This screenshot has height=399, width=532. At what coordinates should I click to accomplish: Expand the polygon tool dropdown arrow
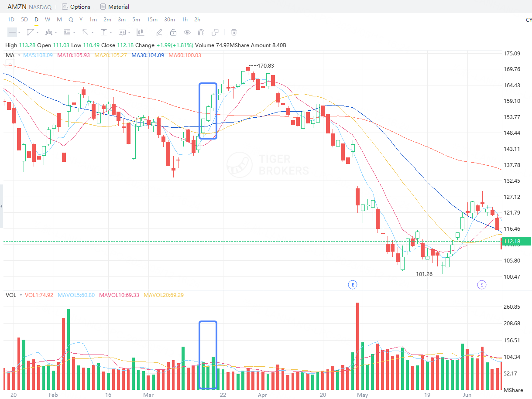(38, 33)
